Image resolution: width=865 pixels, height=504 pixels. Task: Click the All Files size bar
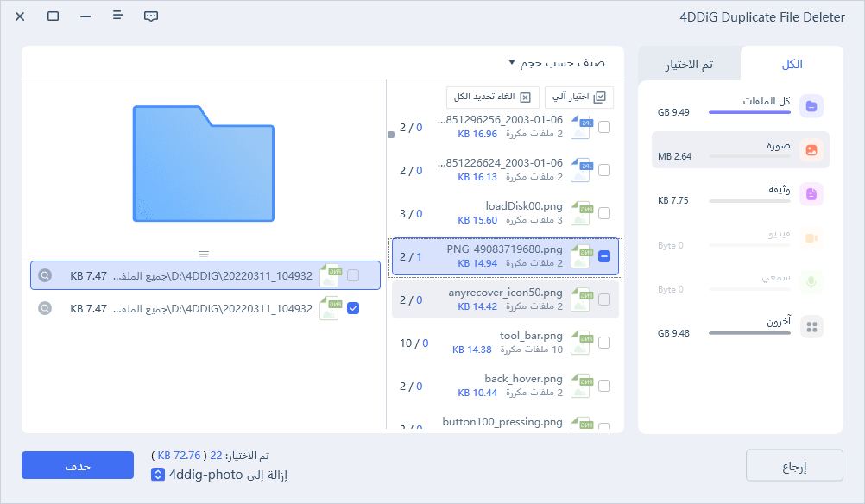pos(749,112)
